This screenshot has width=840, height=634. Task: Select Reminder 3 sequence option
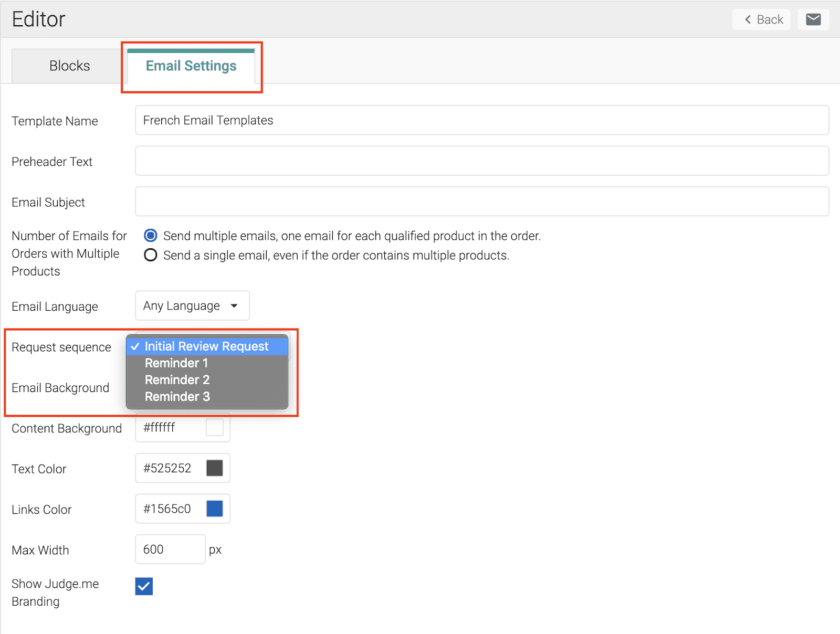click(177, 397)
